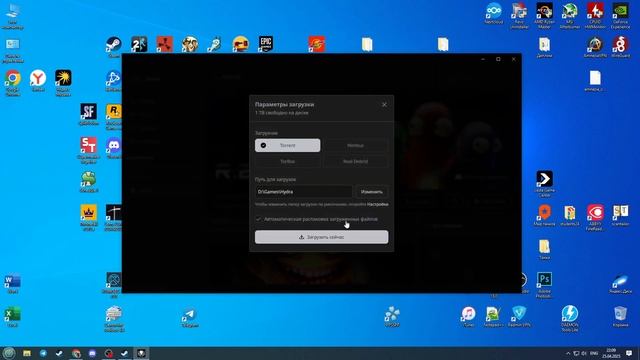Open the MSI Afterburner shortcut
The width and height of the screenshot is (640, 360).
click(570, 16)
